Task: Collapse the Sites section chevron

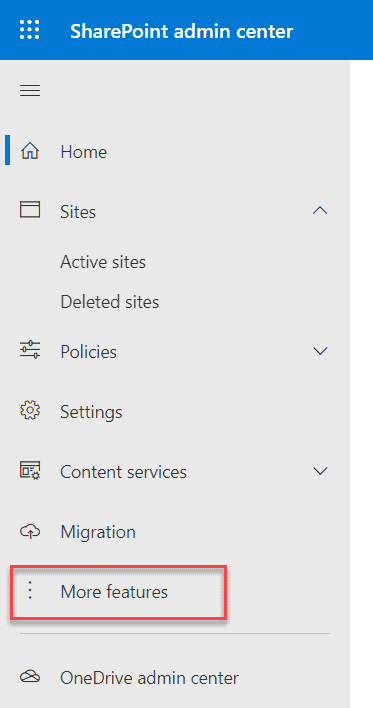Action: click(320, 210)
